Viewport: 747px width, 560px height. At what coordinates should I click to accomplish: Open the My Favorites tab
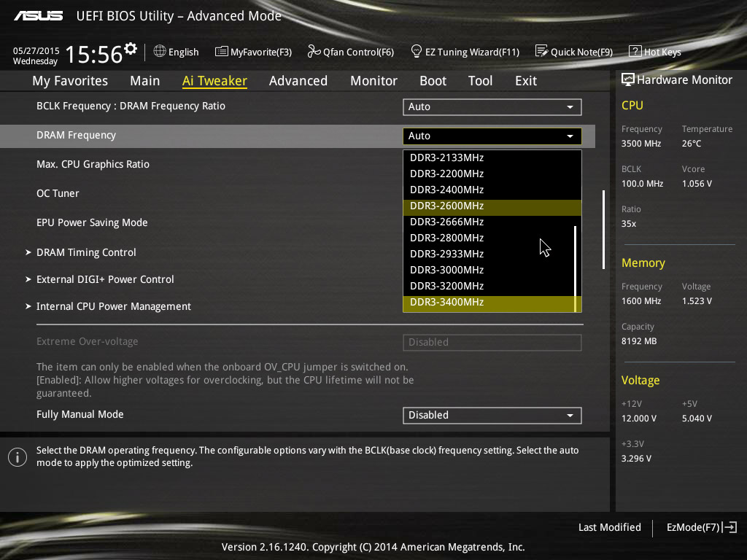click(x=70, y=81)
